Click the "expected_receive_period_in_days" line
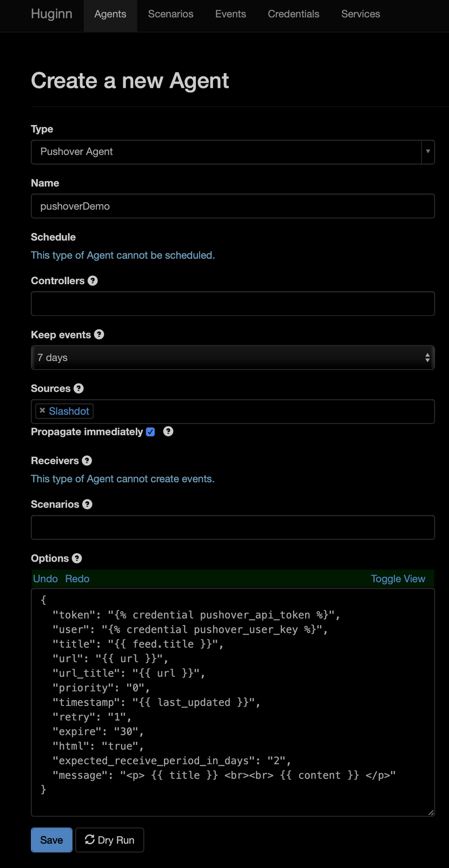 pos(172,761)
